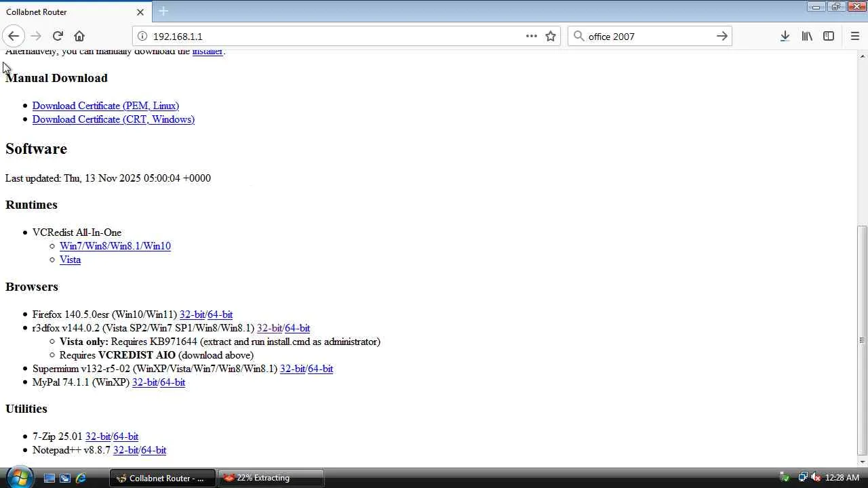Click the Requires VCREDIST AIO note

[x=157, y=355]
